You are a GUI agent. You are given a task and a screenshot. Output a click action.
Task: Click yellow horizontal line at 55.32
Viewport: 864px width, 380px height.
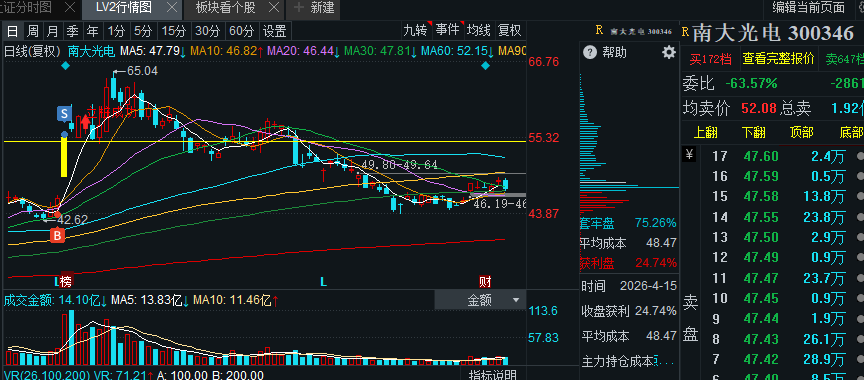264,142
